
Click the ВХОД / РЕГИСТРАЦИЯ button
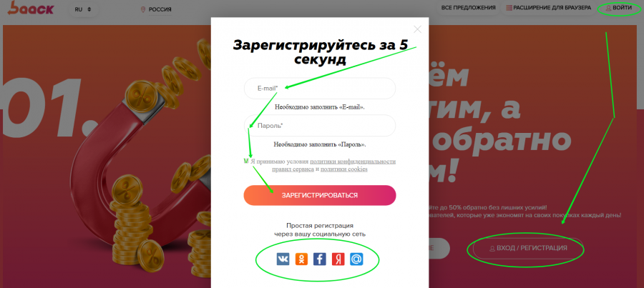[x=528, y=248]
